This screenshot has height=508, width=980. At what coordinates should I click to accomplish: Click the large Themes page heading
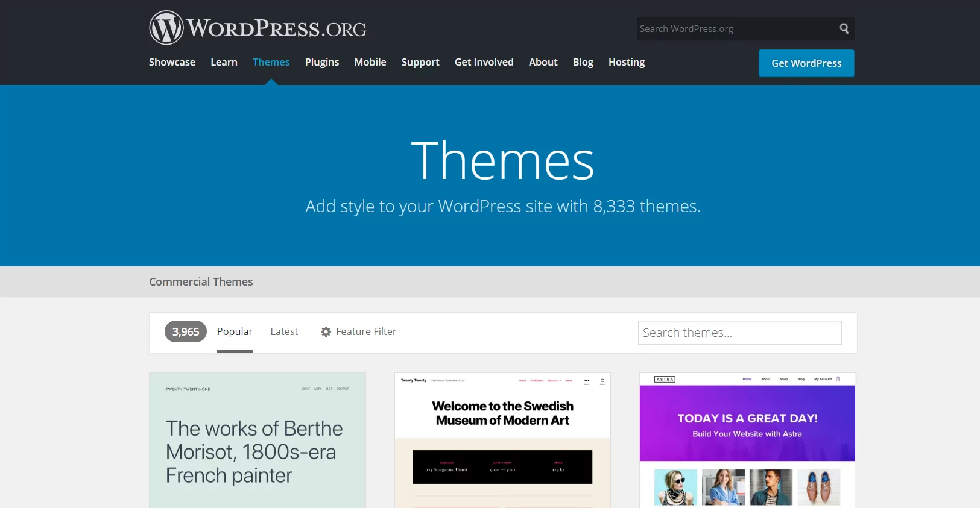click(x=502, y=161)
